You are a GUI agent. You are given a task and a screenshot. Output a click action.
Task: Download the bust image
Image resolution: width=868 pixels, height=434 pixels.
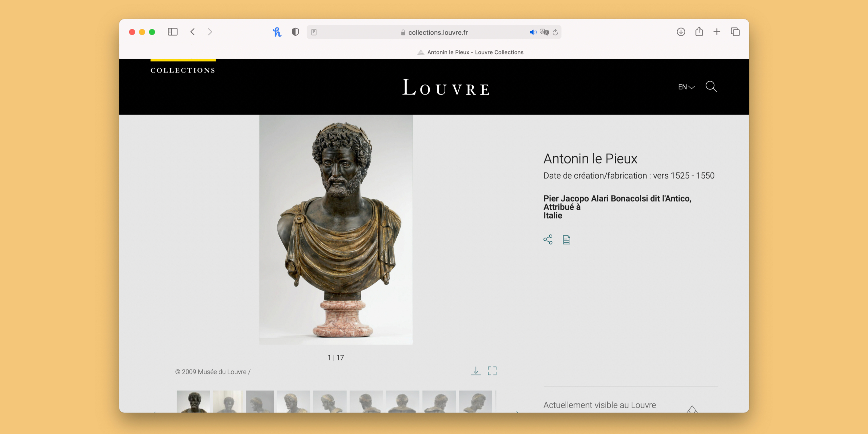476,371
